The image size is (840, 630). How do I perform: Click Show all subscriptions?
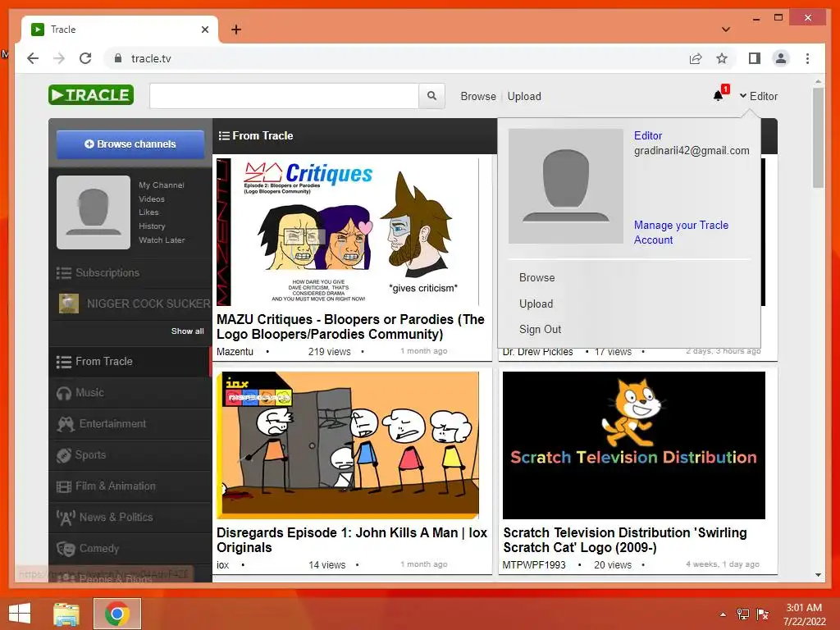pos(188,331)
